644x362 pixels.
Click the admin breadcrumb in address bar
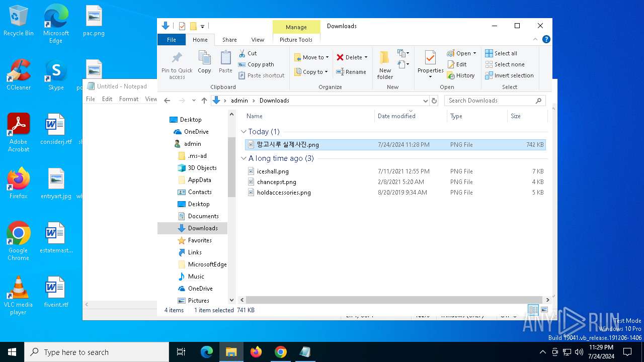[x=239, y=101]
